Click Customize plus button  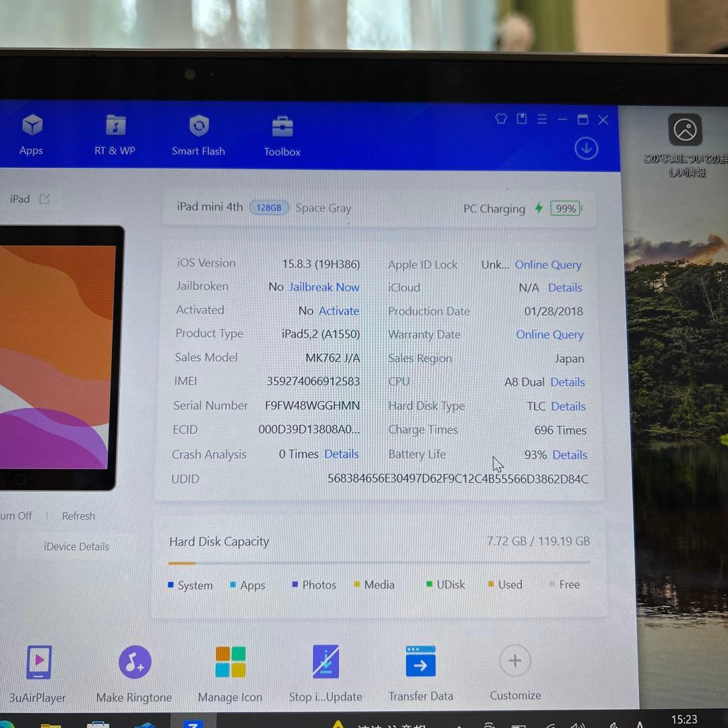515,661
